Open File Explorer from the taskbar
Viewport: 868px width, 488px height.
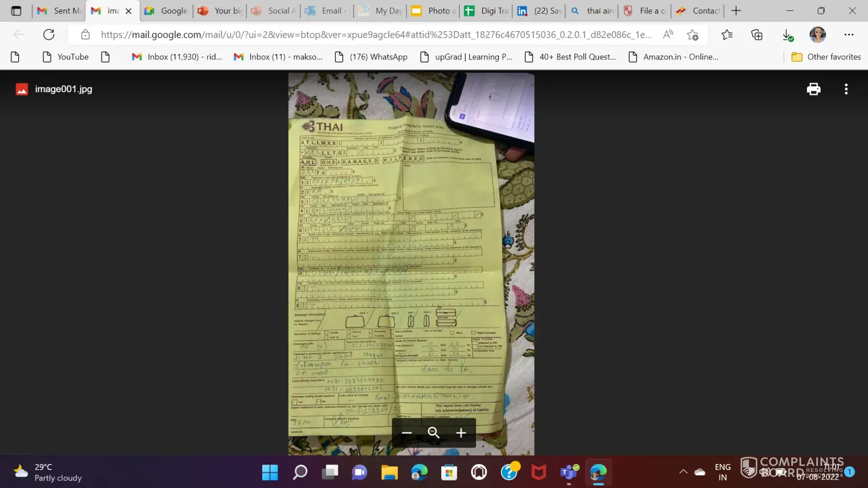(x=390, y=472)
